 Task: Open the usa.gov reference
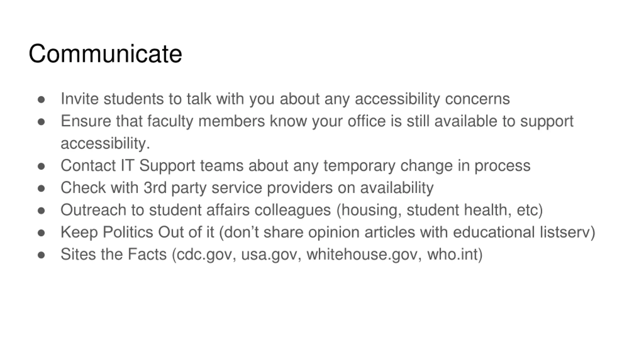(269, 255)
